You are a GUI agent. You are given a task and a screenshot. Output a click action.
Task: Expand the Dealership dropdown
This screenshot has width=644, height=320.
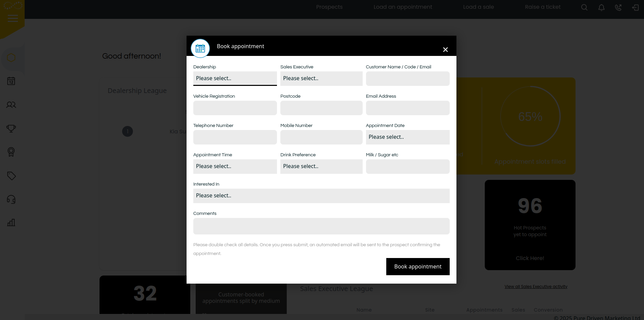pyautogui.click(x=235, y=78)
